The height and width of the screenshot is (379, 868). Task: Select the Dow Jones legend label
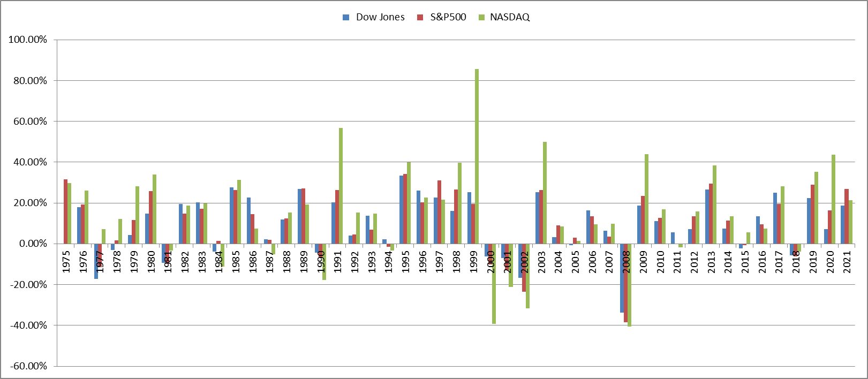380,17
